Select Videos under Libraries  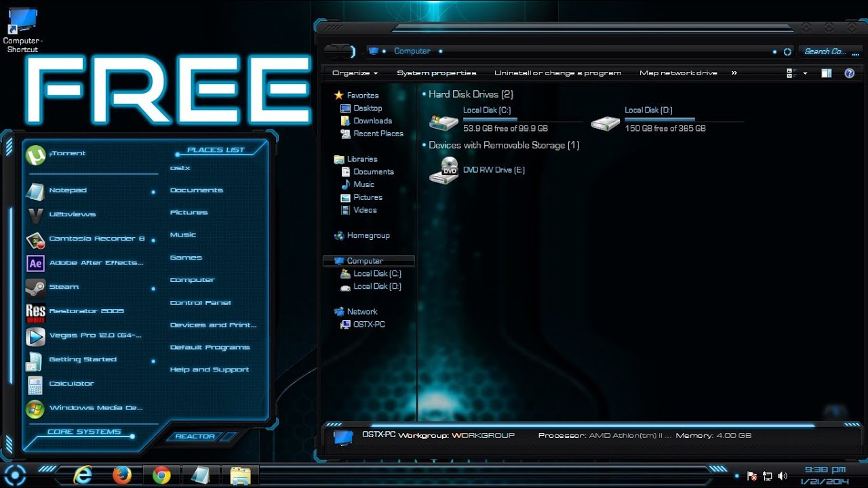[x=358, y=210]
